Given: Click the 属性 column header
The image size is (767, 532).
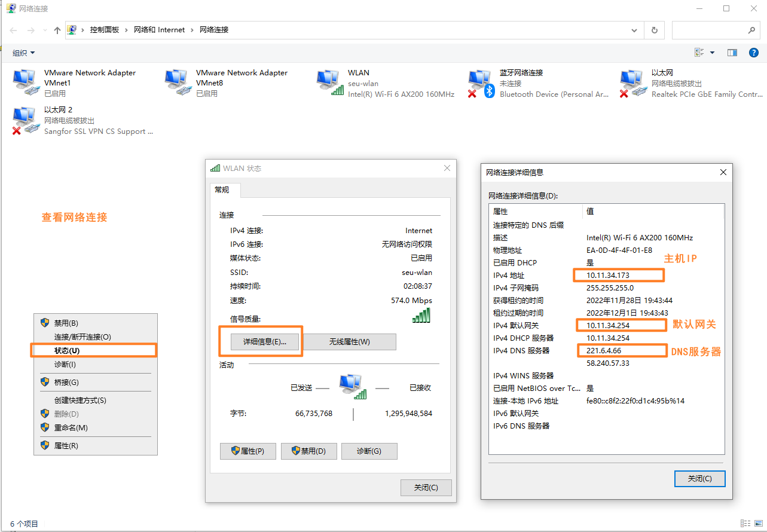Looking at the screenshot, I should (x=536, y=212).
